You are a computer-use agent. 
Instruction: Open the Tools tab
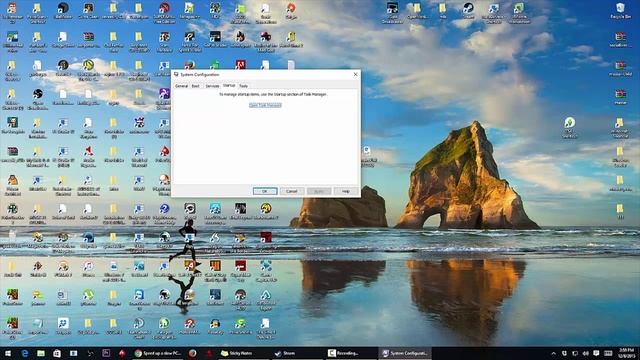coord(243,86)
